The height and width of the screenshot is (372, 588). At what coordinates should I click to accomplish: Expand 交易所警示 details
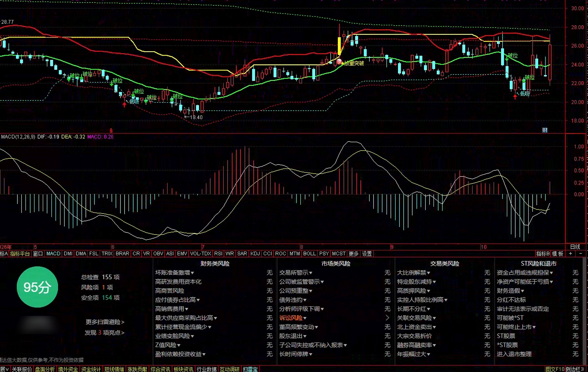click(296, 273)
